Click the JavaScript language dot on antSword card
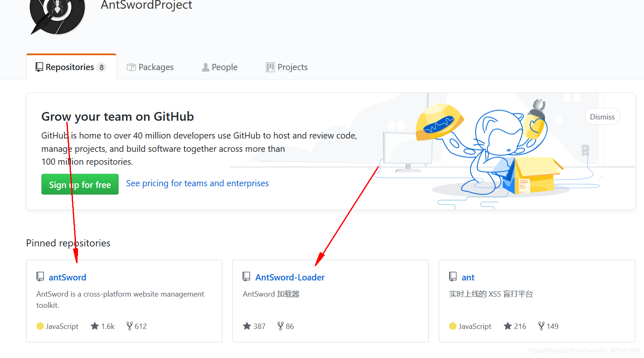Image resolution: width=644 pixels, height=358 pixels. coord(40,326)
